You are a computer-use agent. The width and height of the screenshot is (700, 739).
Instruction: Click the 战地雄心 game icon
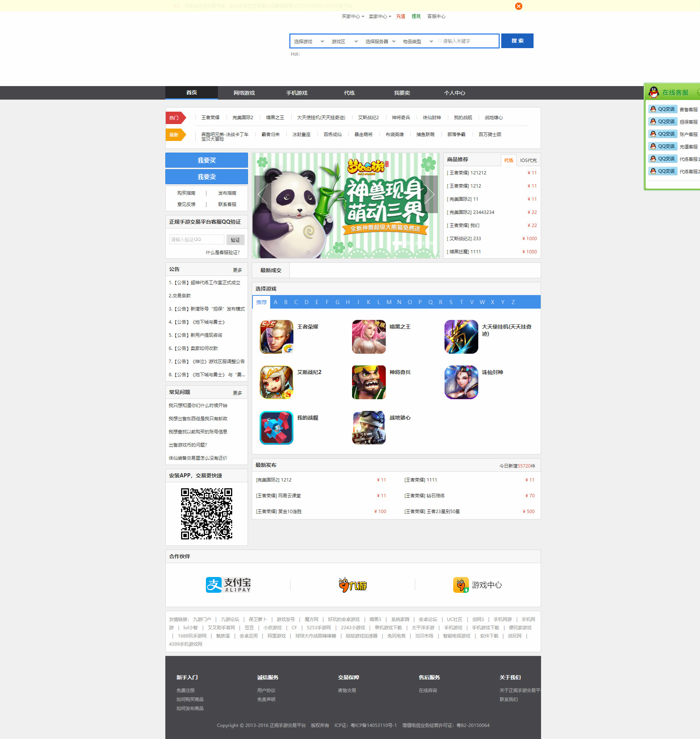pos(369,427)
